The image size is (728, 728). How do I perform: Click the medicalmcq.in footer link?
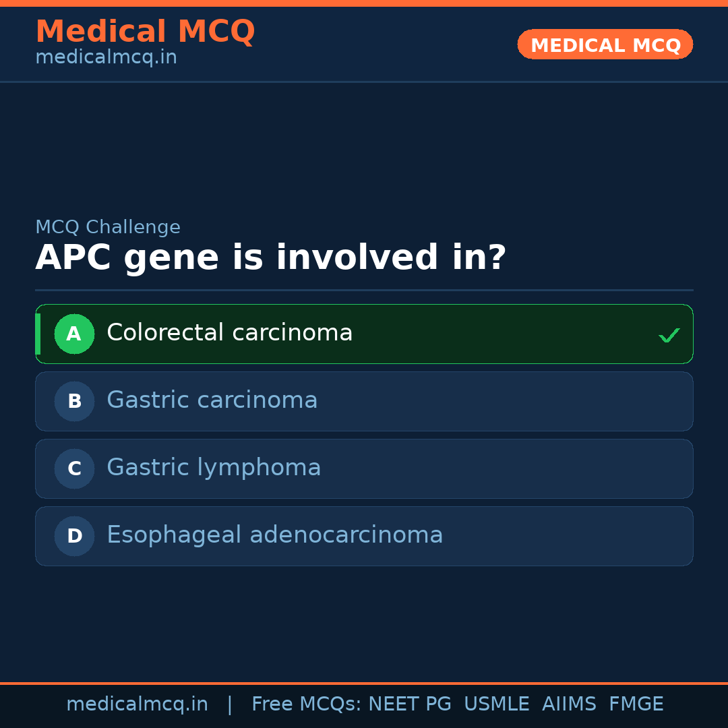137,704
